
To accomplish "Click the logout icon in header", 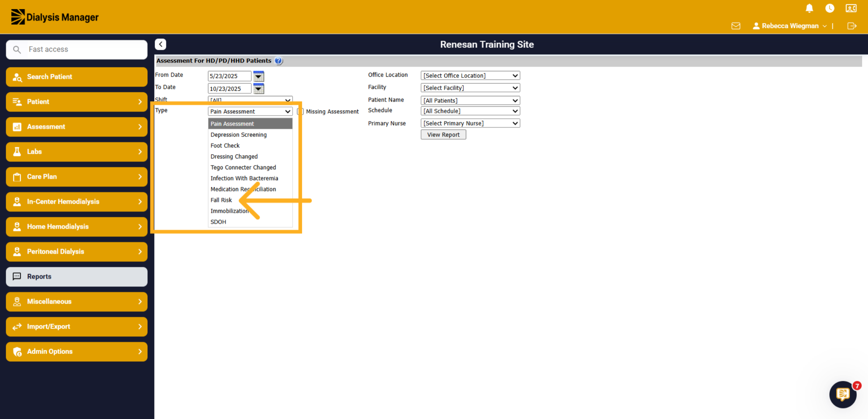I will point(852,26).
